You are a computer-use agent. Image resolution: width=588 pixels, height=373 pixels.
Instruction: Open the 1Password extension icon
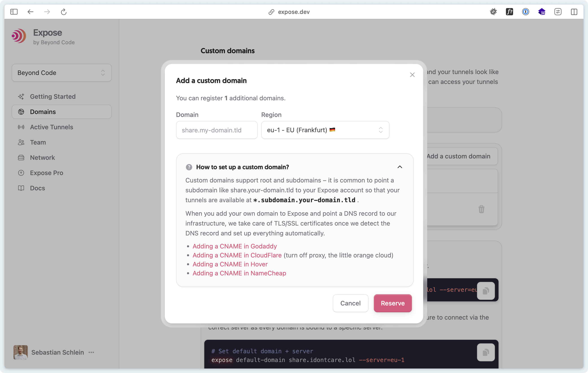click(x=525, y=12)
